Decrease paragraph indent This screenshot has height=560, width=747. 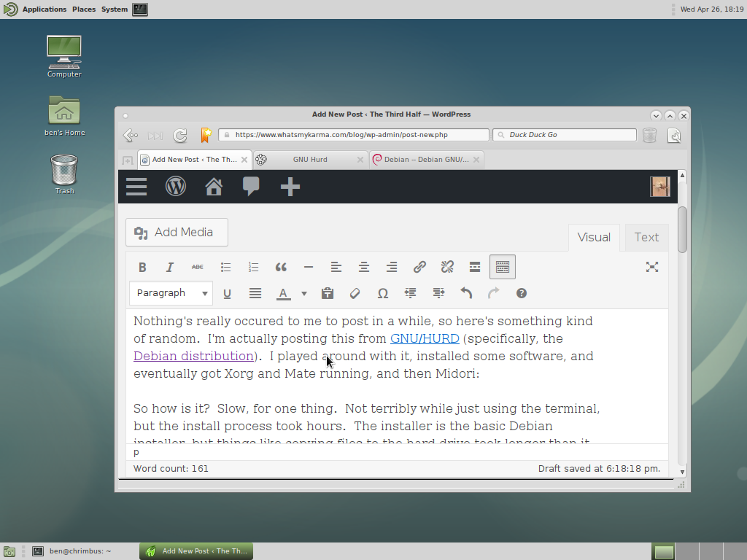coord(410,293)
